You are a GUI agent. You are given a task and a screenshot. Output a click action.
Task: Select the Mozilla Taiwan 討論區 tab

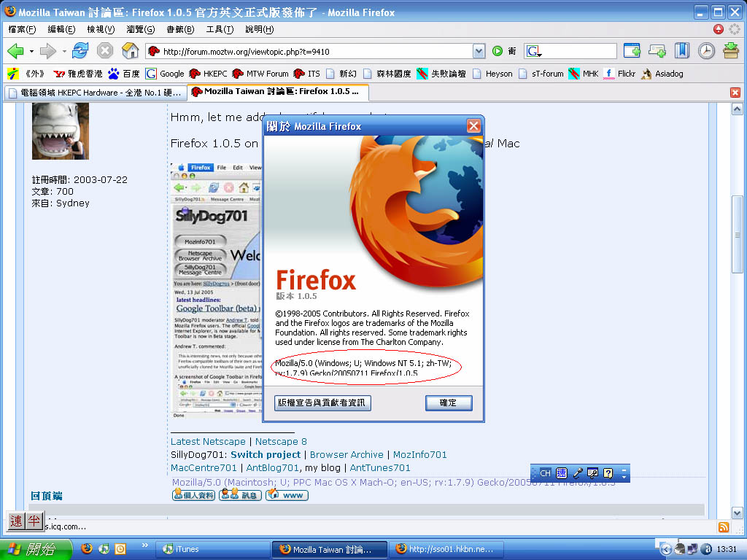[277, 91]
